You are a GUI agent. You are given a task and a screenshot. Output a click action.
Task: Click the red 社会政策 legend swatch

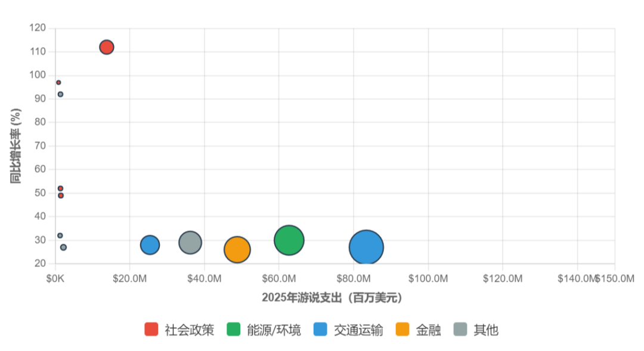point(150,330)
